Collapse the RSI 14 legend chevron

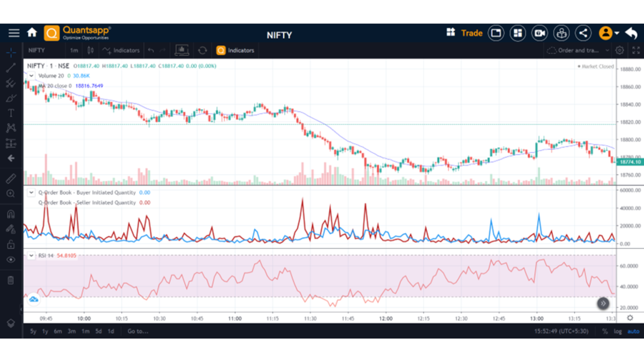coord(31,256)
